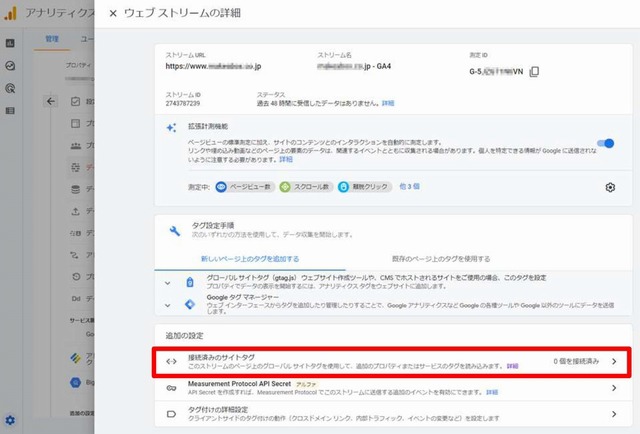The height and width of the screenshot is (434, 640).
Task: Copy the measurement ID to clipboard
Action: [x=534, y=71]
